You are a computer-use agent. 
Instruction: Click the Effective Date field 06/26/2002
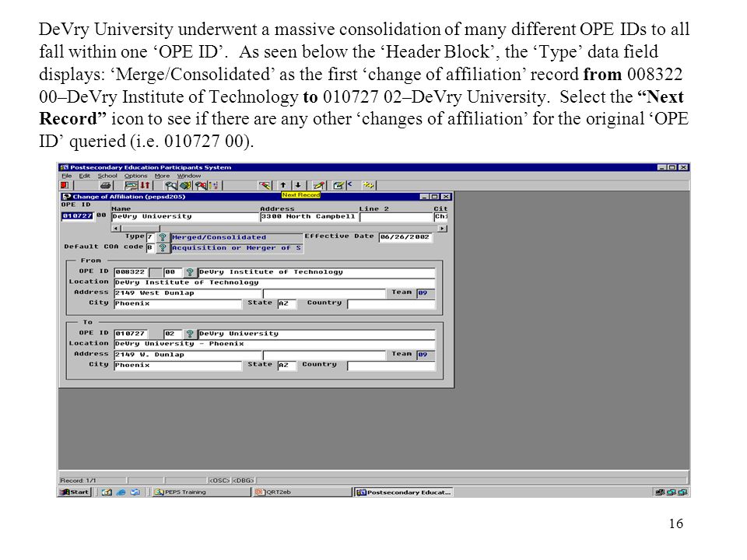point(405,237)
